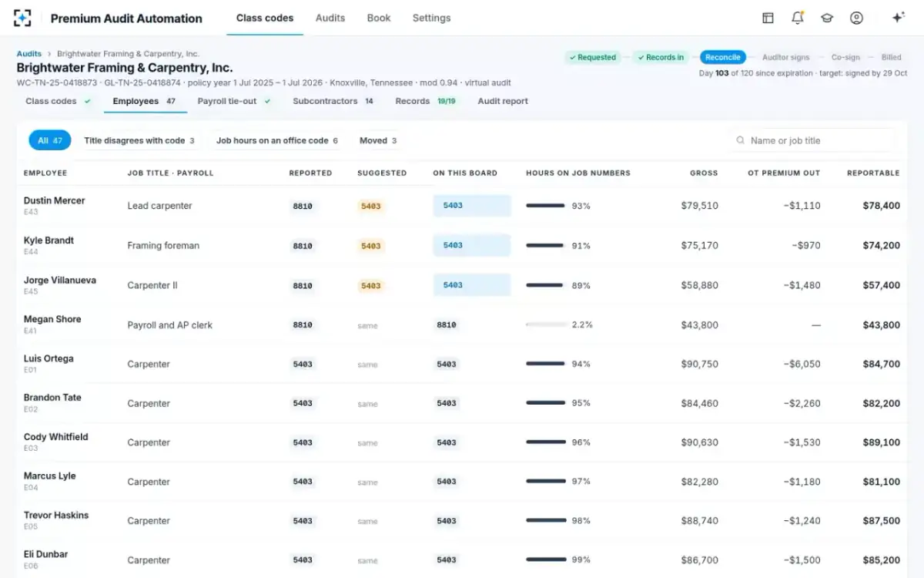Viewport: 924px width, 578px height.
Task: Open the user profile icon
Action: pos(856,18)
